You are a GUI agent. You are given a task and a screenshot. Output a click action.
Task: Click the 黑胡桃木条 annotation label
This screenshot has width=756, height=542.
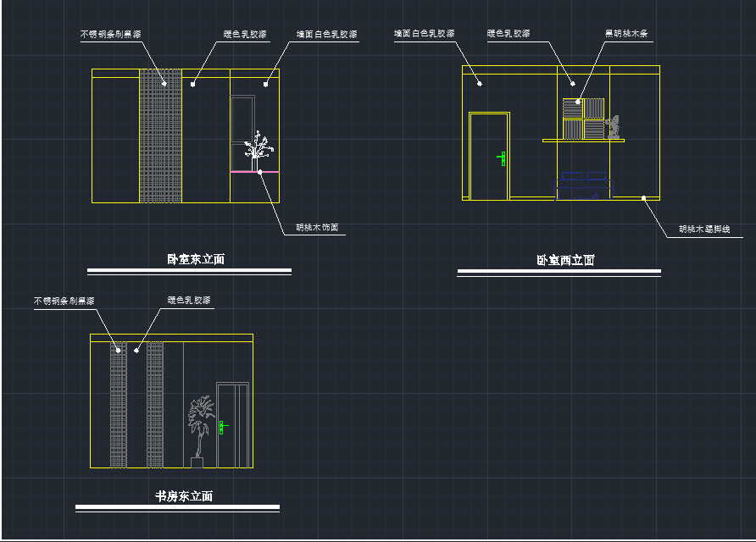(x=626, y=34)
